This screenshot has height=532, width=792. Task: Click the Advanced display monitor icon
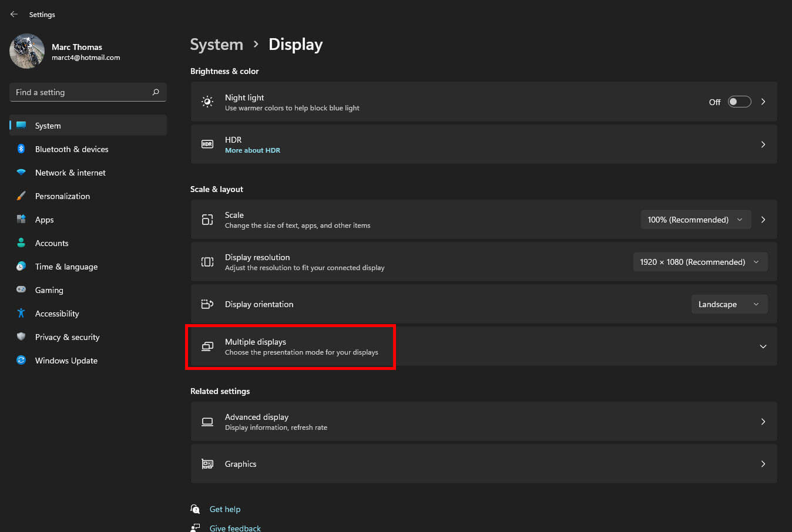(207, 422)
